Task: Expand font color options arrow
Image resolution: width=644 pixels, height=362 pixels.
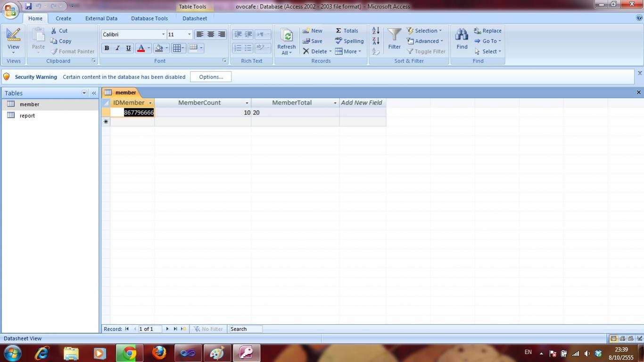Action: tap(149, 48)
